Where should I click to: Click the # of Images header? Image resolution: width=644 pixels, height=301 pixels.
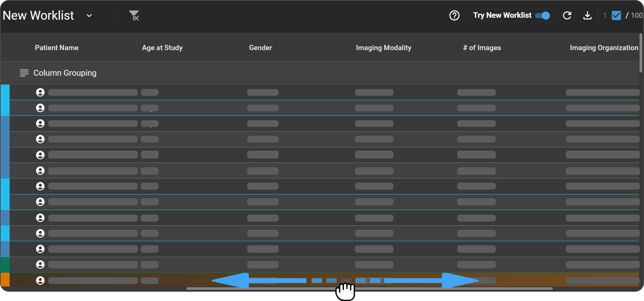click(482, 48)
